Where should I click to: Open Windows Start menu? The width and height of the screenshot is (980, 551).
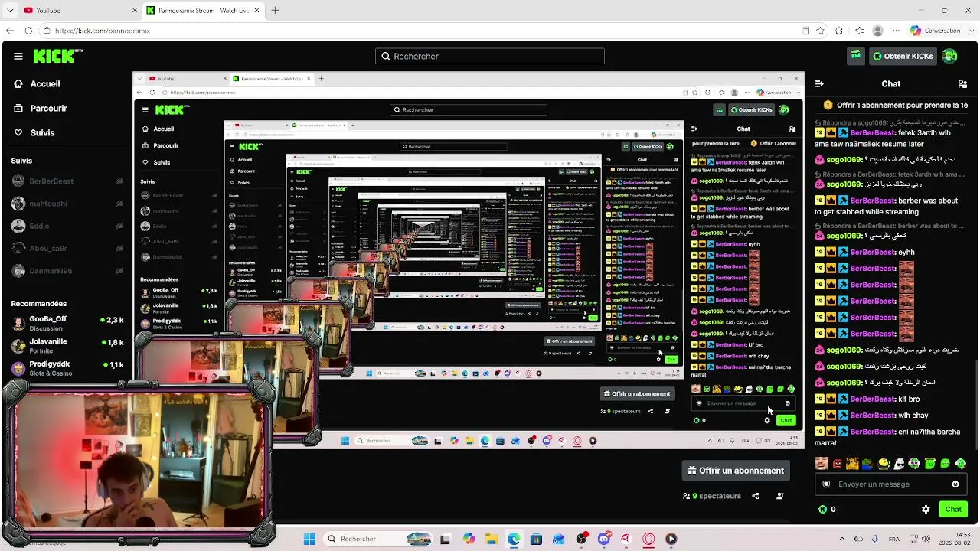[x=309, y=539]
